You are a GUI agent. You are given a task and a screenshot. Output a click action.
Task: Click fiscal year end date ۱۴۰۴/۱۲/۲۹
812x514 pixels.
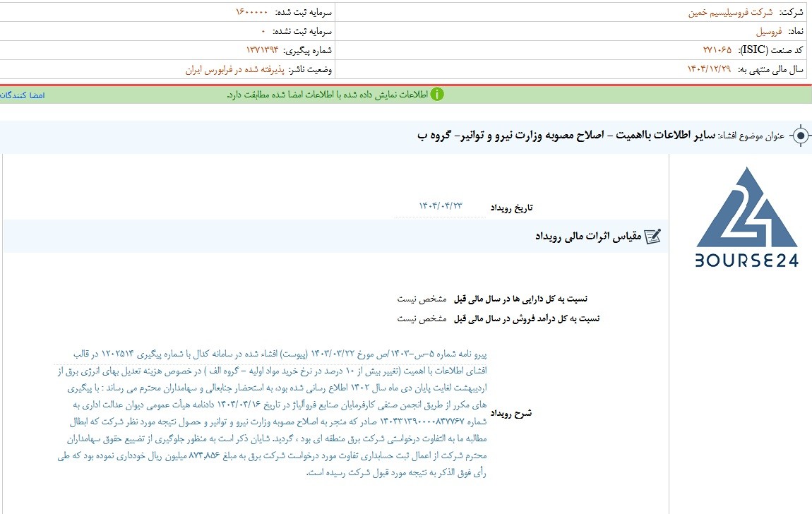point(709,69)
